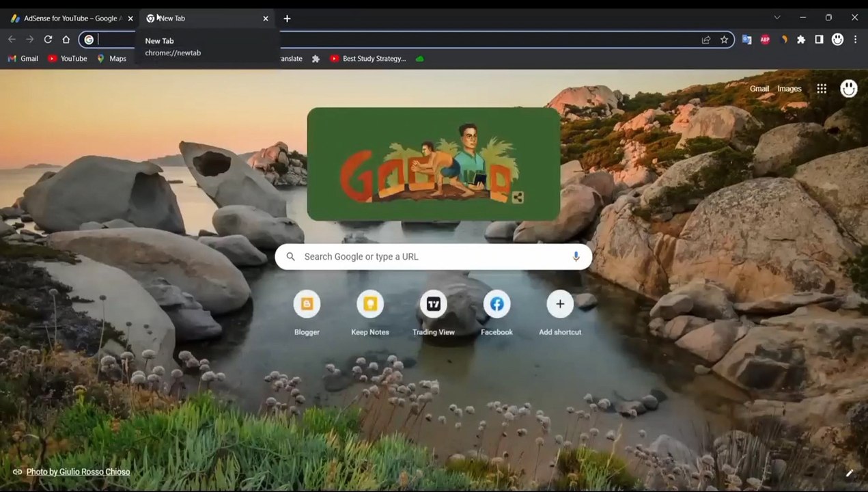The height and width of the screenshot is (492, 868).
Task: Share the Google Doodle
Action: (x=517, y=197)
